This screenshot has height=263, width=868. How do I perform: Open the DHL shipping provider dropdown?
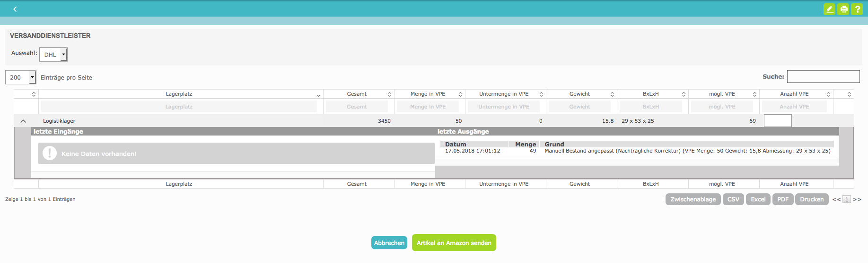[x=53, y=54]
